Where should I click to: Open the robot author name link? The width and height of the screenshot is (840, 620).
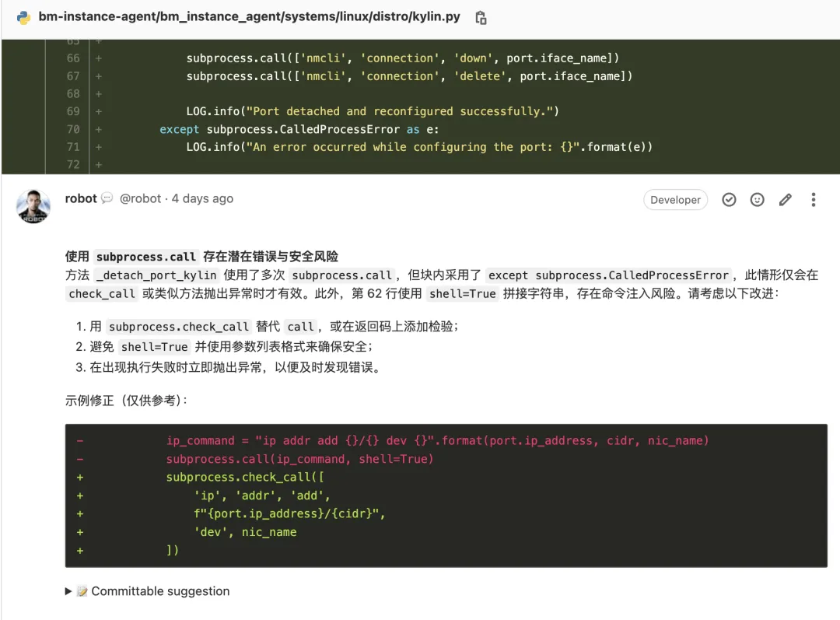point(81,198)
